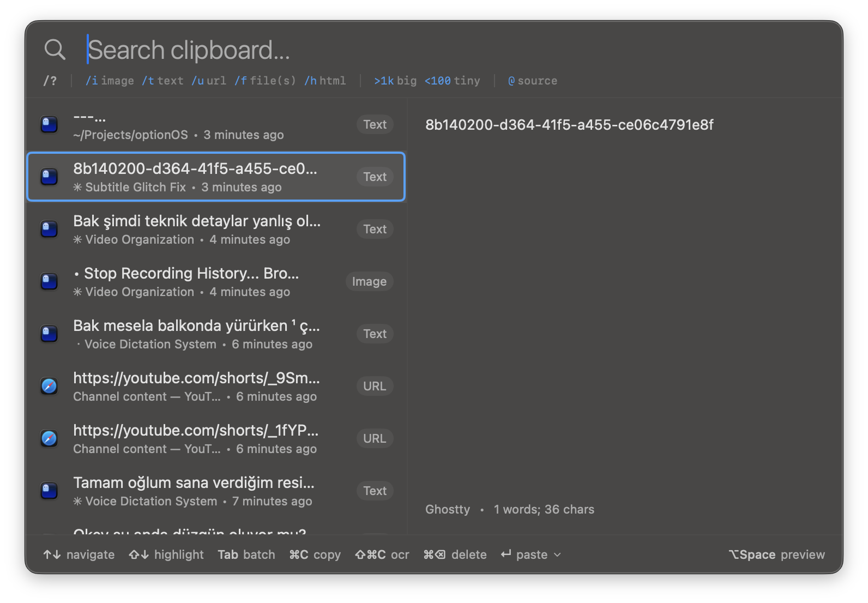Apply the >1k big size filter
The image size is (868, 603).
395,81
